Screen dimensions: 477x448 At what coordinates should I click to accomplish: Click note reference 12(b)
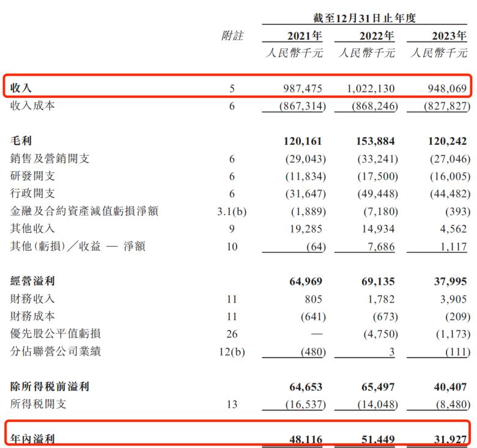pyautogui.click(x=232, y=351)
